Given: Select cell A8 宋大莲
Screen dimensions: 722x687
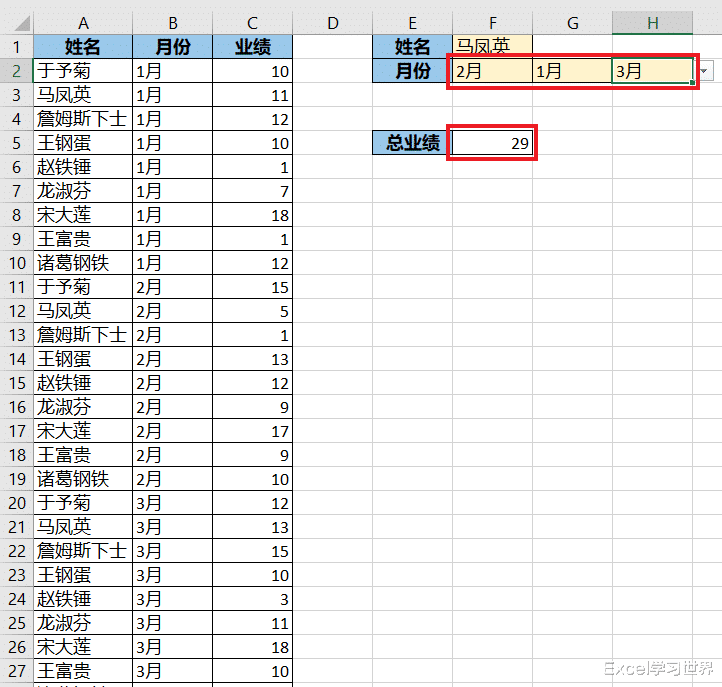Looking at the screenshot, I should point(83,215).
